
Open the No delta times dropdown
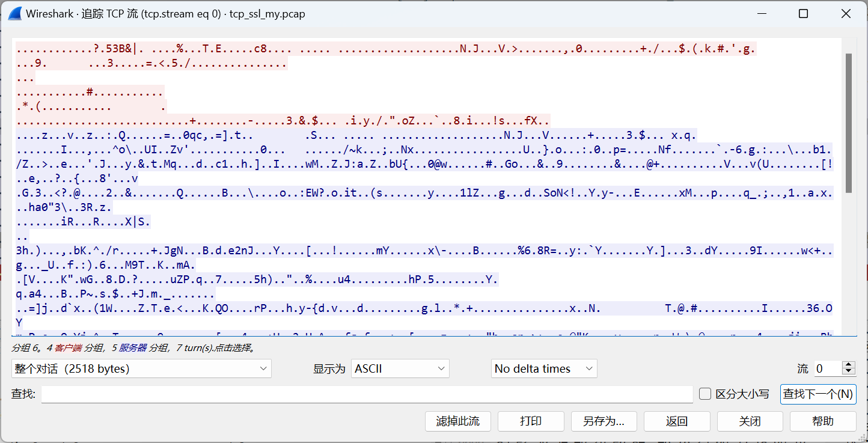tap(543, 368)
